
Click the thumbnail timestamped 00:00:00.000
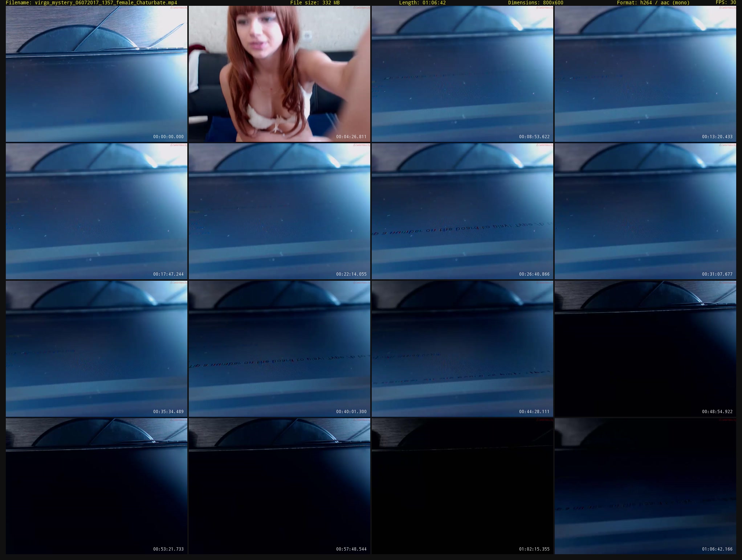point(97,74)
